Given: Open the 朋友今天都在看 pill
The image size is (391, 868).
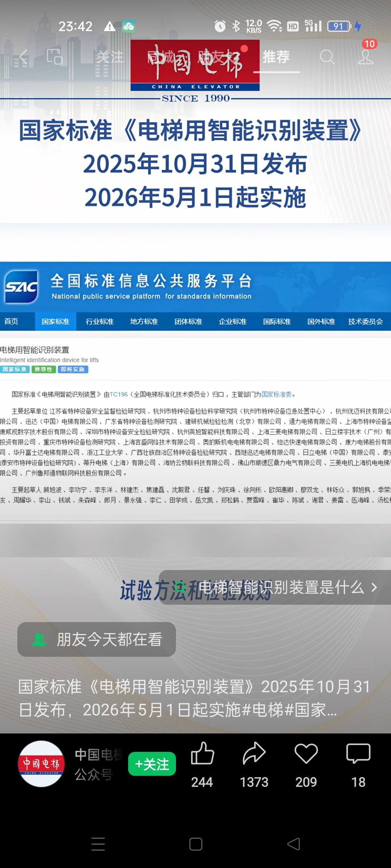Looking at the screenshot, I should pyautogui.click(x=97, y=639).
